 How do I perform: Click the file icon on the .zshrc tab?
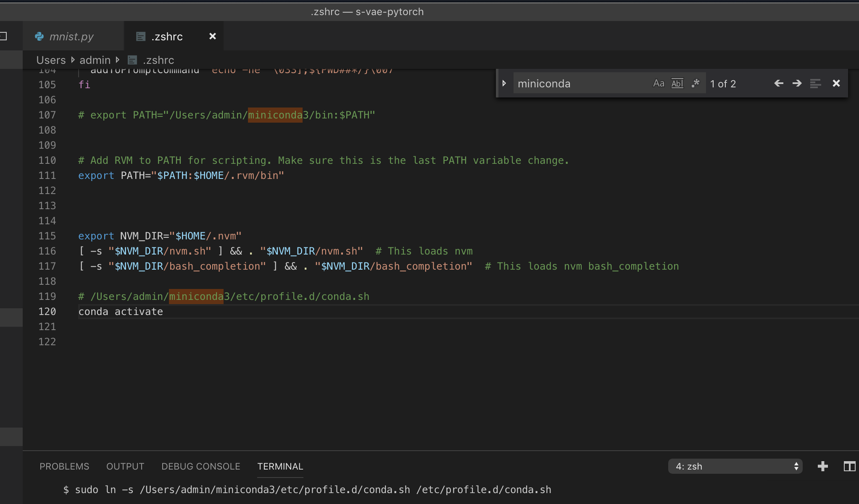coord(140,37)
